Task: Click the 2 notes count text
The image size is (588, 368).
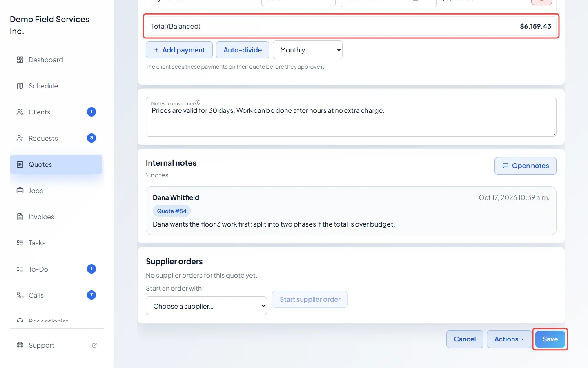Action: point(157,175)
